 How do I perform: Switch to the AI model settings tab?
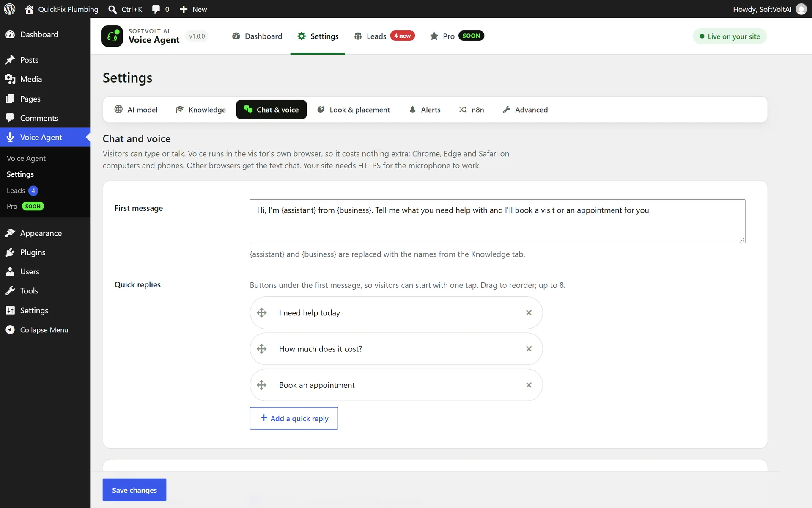click(136, 110)
